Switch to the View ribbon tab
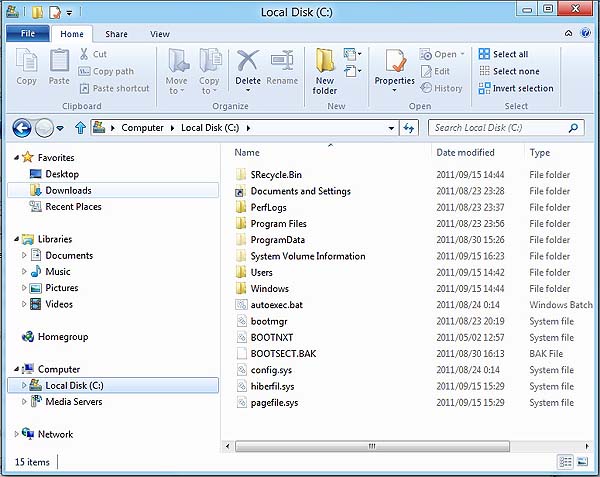This screenshot has height=477, width=600. pyautogui.click(x=160, y=34)
